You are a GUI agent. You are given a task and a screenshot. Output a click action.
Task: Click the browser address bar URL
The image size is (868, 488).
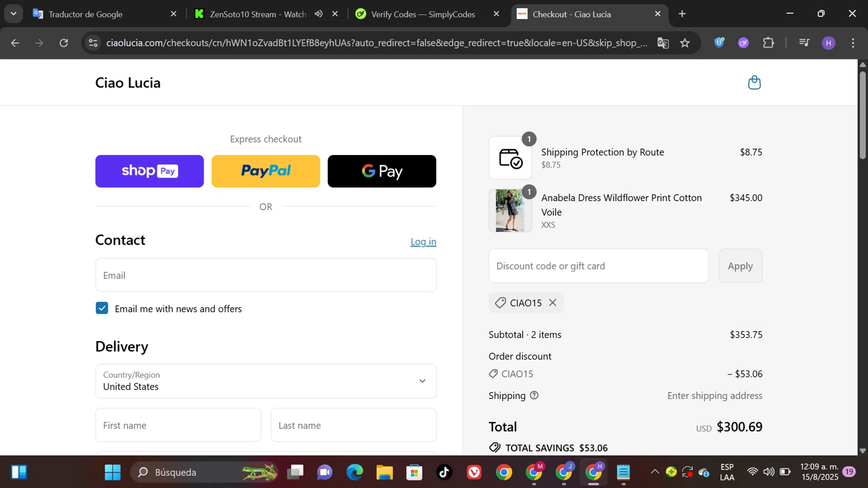click(x=377, y=43)
